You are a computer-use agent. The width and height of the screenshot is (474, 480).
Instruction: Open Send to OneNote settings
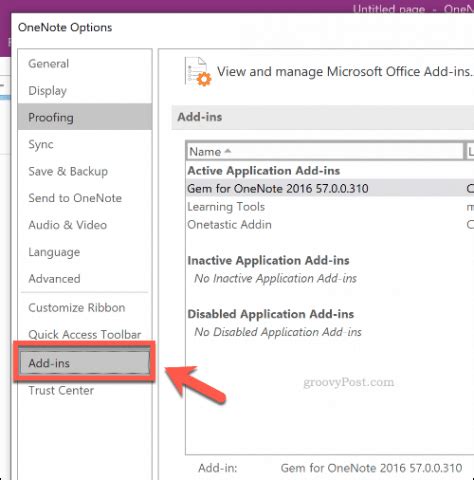(x=85, y=198)
